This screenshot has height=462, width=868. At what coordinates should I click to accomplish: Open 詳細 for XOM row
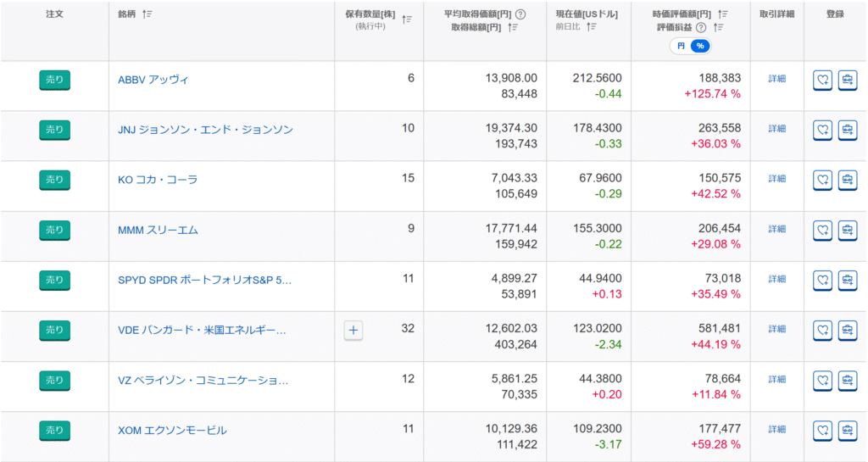coord(777,429)
